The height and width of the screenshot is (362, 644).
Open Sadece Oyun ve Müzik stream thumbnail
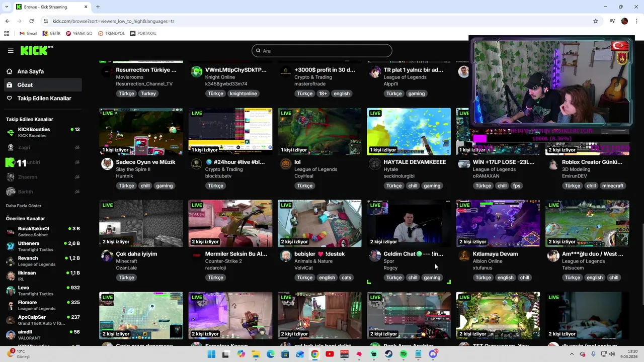point(141,131)
